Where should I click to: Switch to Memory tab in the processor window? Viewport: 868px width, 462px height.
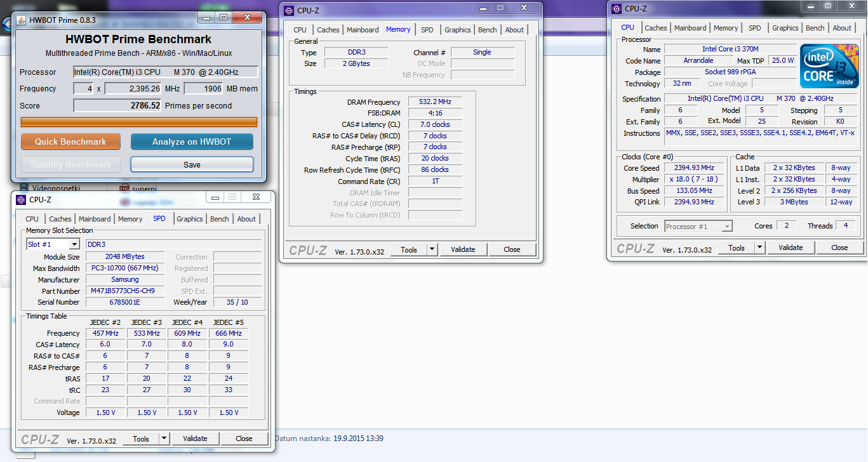[726, 28]
